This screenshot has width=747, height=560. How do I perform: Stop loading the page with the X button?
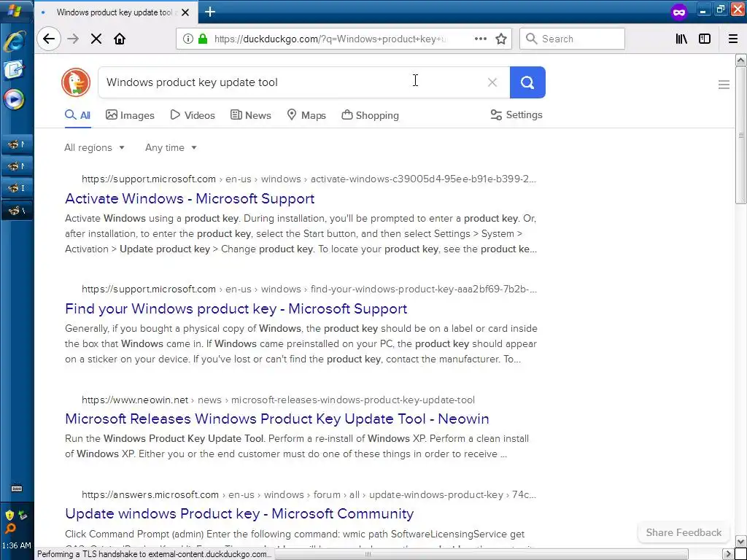pyautogui.click(x=96, y=39)
